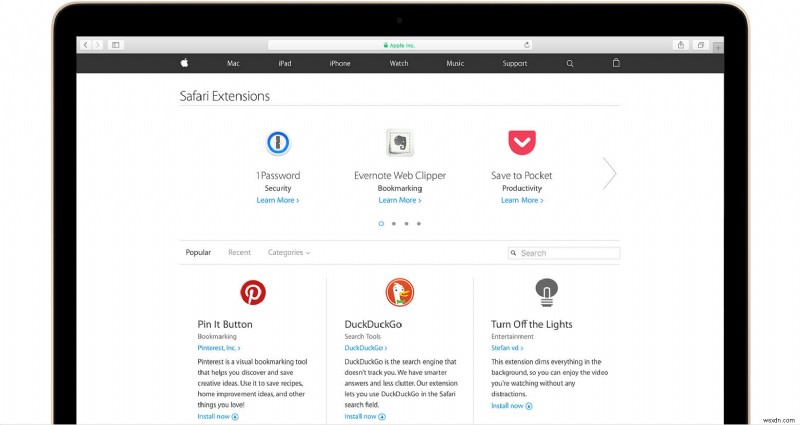
Task: Open the shopping bag icon
Action: (616, 63)
